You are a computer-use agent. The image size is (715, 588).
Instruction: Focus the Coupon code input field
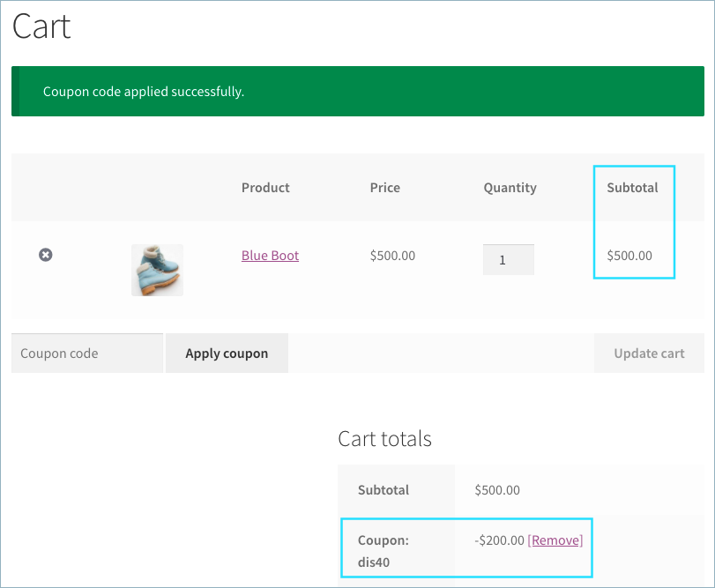pyautogui.click(x=87, y=354)
